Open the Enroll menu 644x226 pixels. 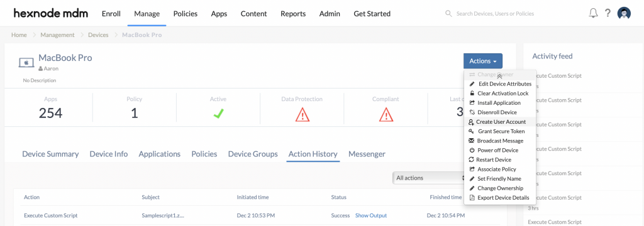tap(111, 14)
